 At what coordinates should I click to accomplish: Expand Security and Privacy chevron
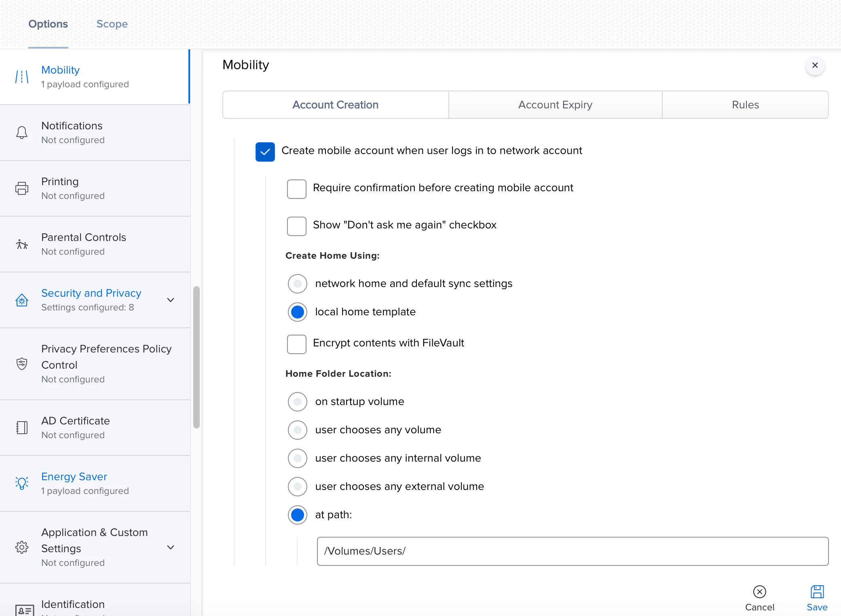coord(171,300)
